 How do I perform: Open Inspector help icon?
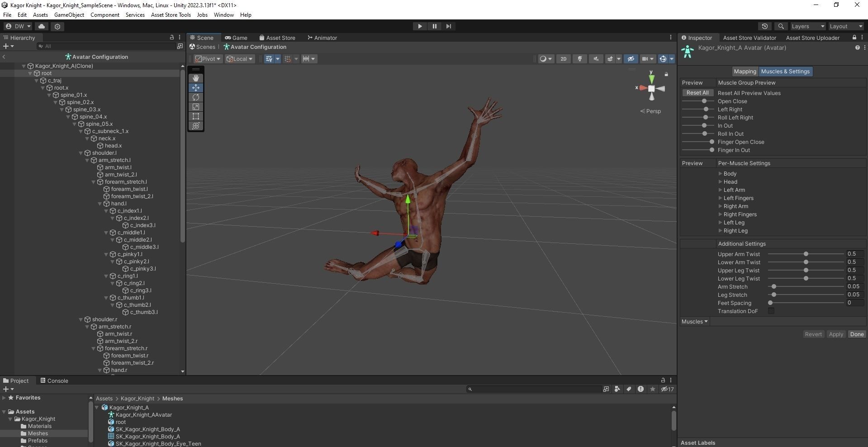click(x=857, y=48)
